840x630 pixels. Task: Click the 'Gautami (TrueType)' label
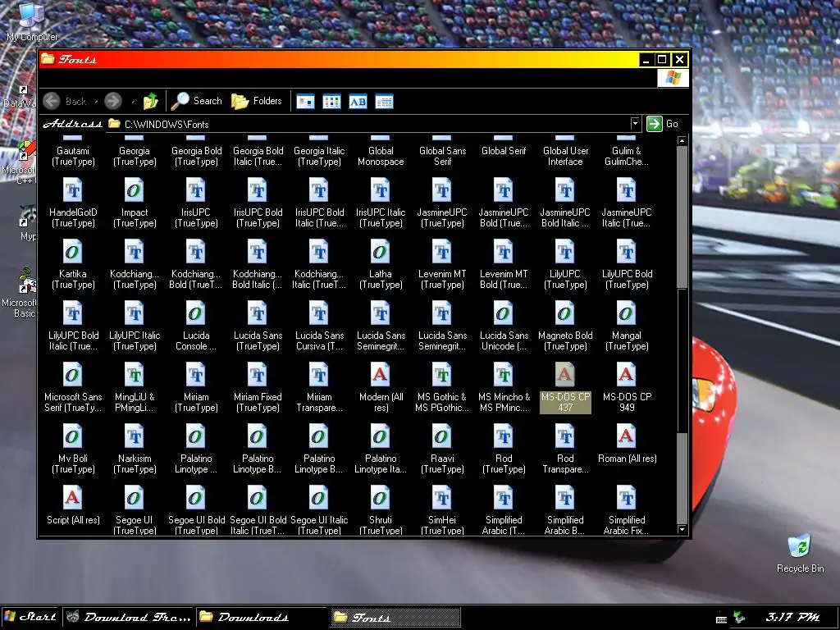73,156
